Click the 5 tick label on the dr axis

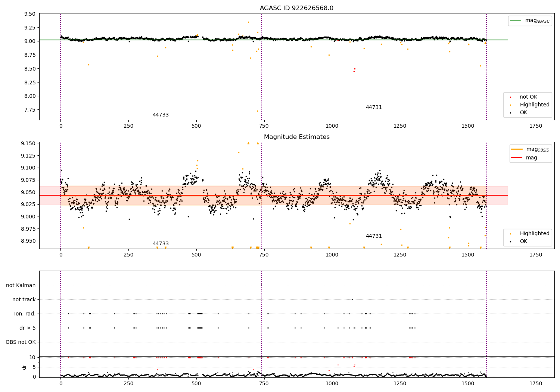click(34, 367)
